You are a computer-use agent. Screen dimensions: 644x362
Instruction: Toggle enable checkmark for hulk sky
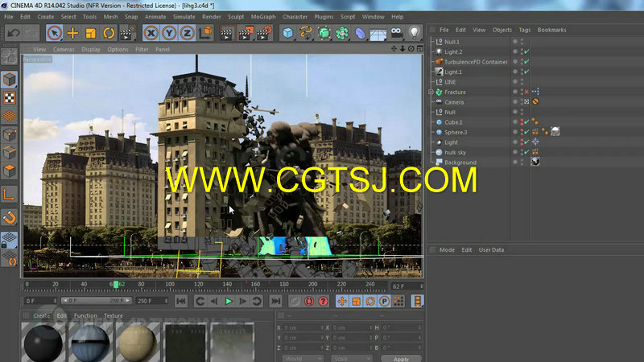(527, 152)
